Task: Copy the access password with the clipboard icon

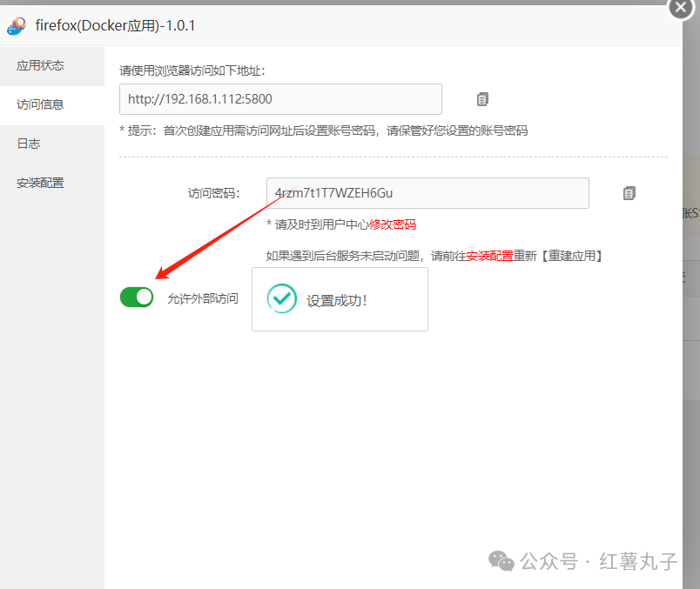Action: tap(629, 193)
